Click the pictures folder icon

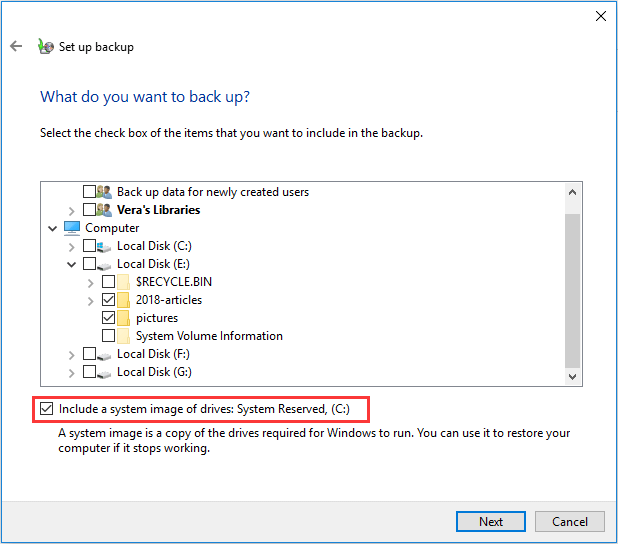pos(123,318)
